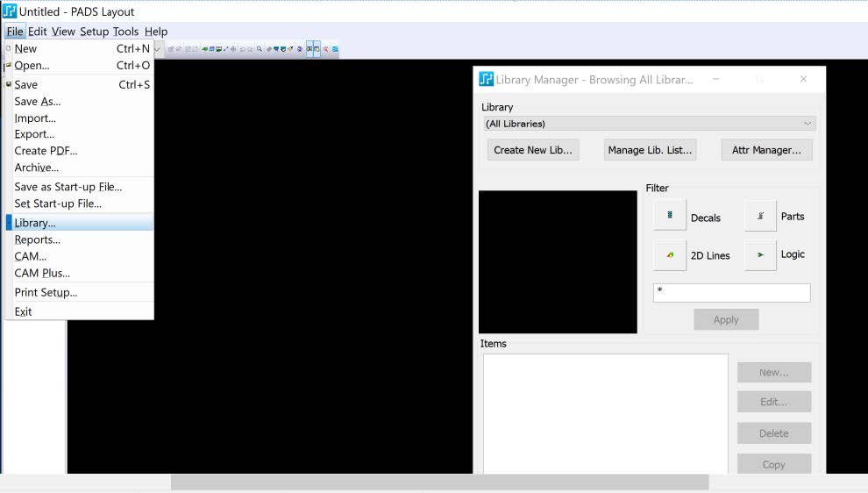Screen dimensions: 868x493
Task: Toggle the Logic filter icon button
Action: point(761,254)
